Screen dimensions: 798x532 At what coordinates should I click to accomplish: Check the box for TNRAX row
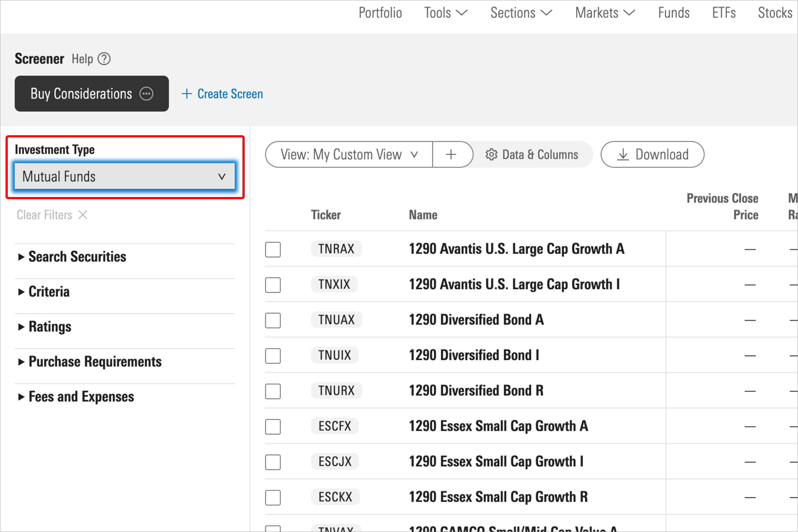point(273,249)
